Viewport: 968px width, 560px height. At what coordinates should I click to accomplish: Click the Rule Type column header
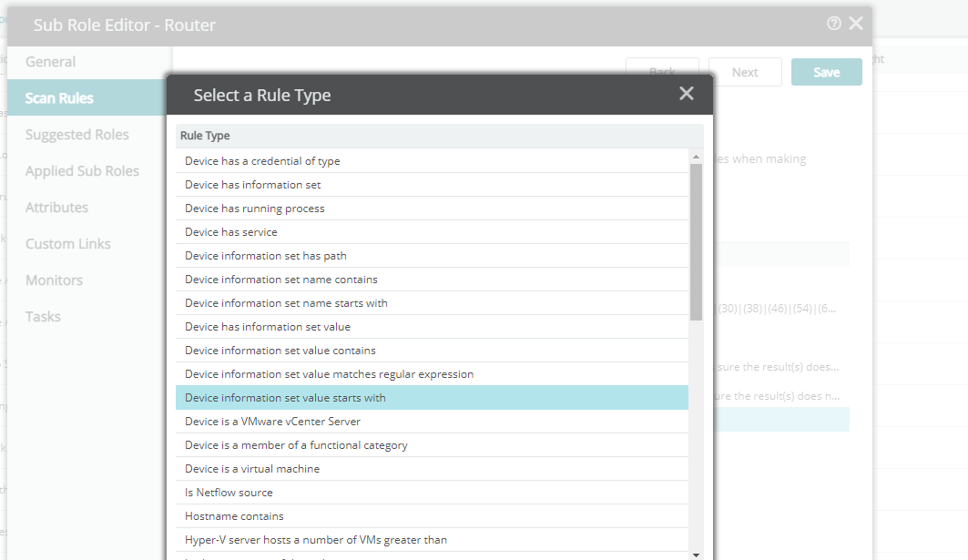pyautogui.click(x=440, y=136)
